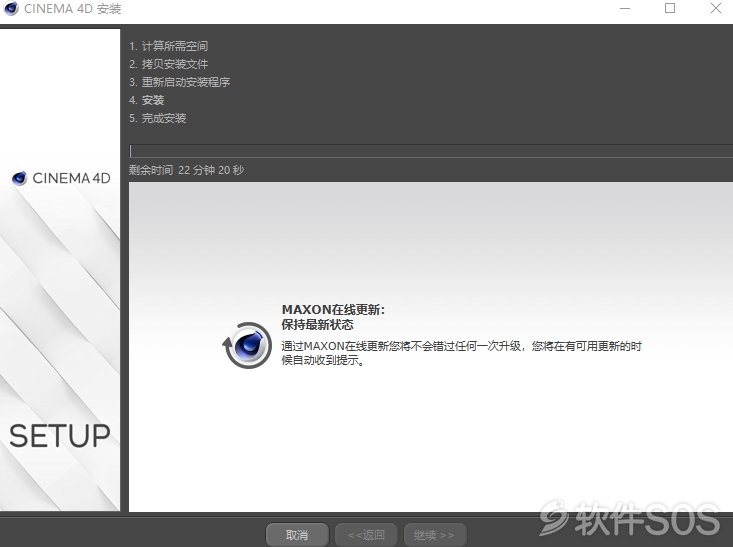733x547 pixels.
Task: Click the Cinema 4D title bar icon
Action: pyautogui.click(x=10, y=8)
